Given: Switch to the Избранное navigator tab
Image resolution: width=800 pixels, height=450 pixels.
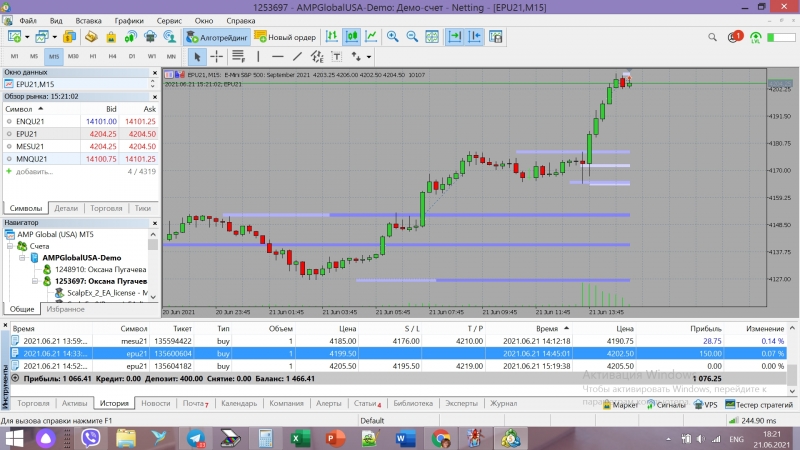Looking at the screenshot, I should [65, 309].
